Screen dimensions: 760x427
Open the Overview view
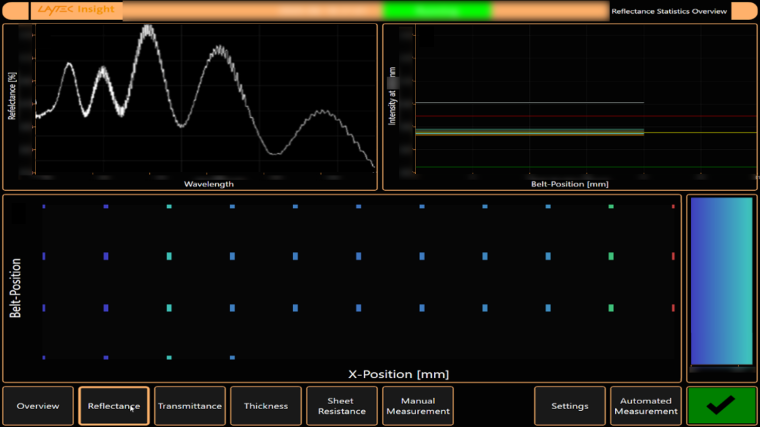38,406
